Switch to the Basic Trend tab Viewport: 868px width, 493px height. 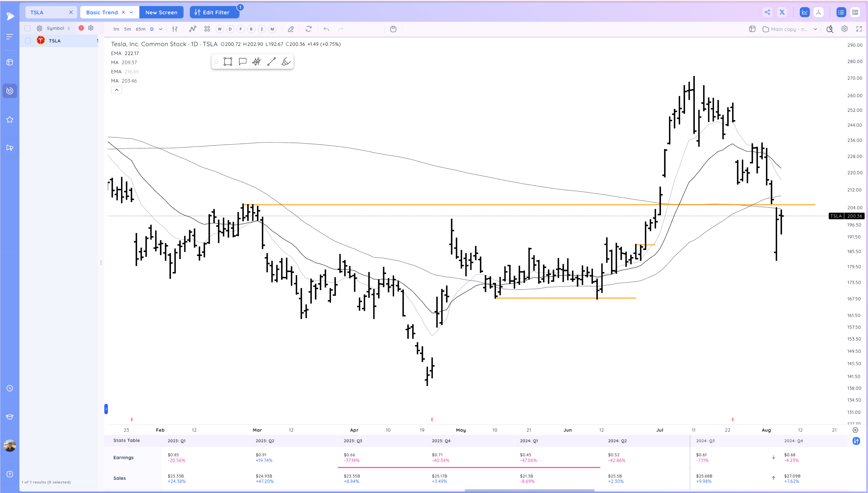(102, 13)
